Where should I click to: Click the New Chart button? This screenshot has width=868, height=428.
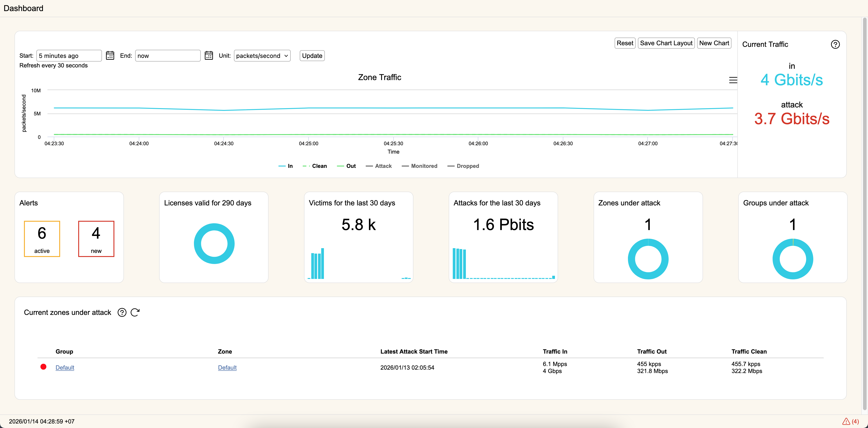point(714,43)
